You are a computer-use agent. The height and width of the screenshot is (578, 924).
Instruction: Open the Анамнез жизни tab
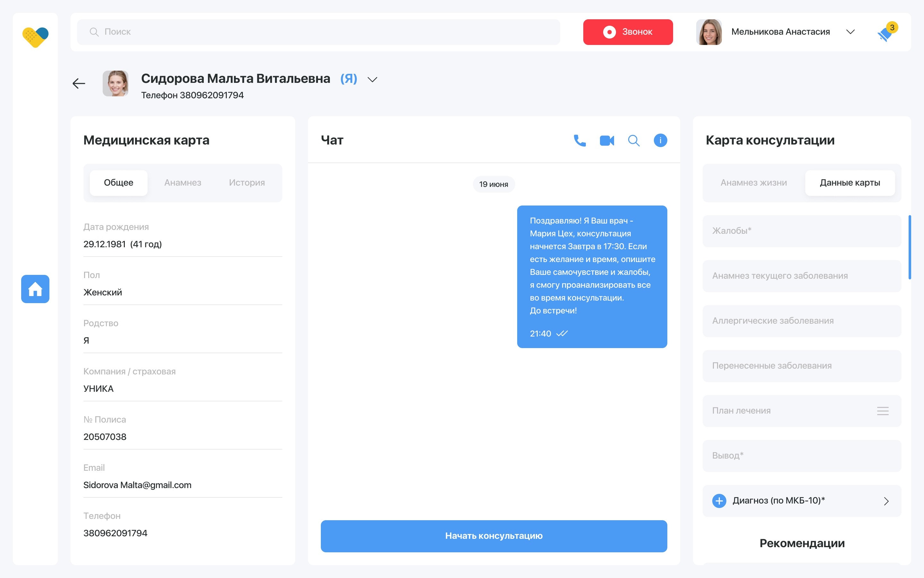(x=754, y=183)
